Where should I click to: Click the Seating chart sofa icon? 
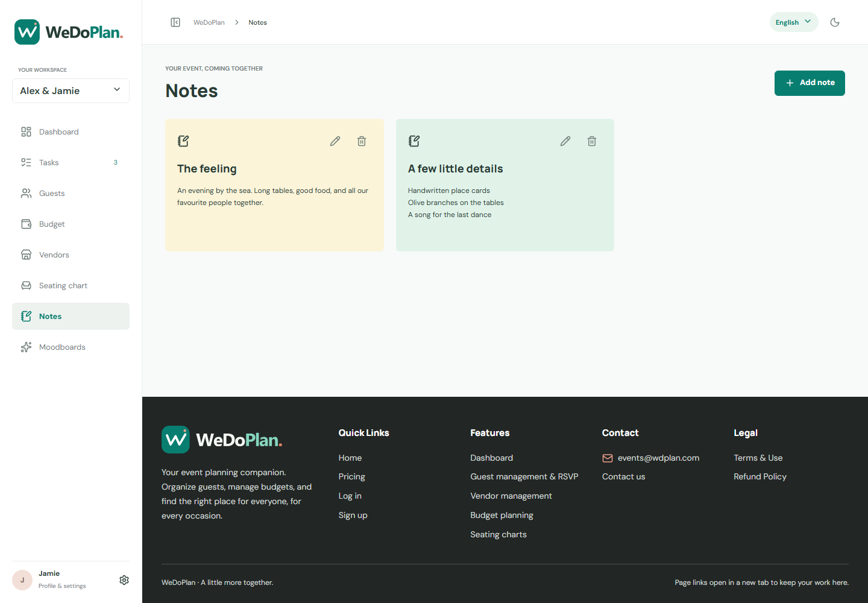[x=27, y=286]
